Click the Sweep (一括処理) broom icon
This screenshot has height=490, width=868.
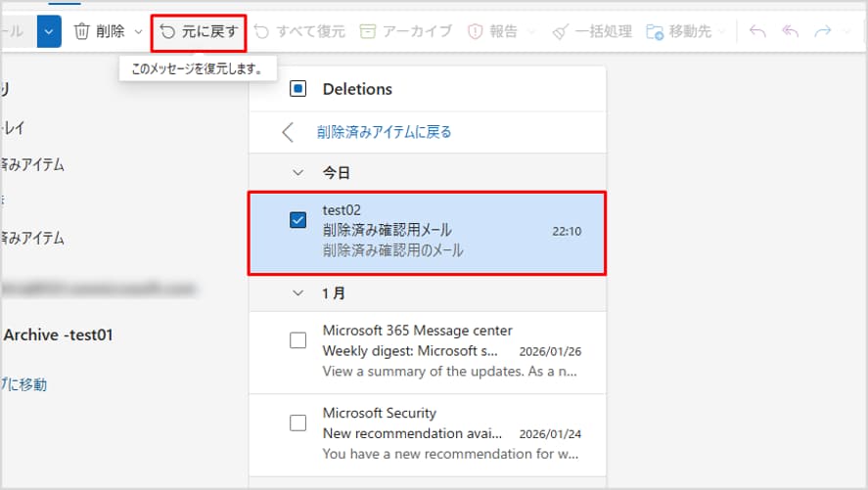click(x=560, y=31)
